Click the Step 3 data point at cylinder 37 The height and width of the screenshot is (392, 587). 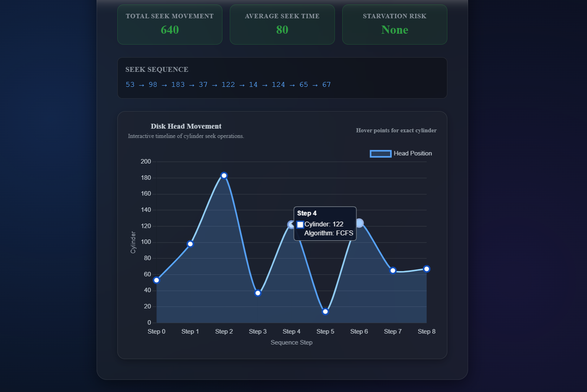258,293
